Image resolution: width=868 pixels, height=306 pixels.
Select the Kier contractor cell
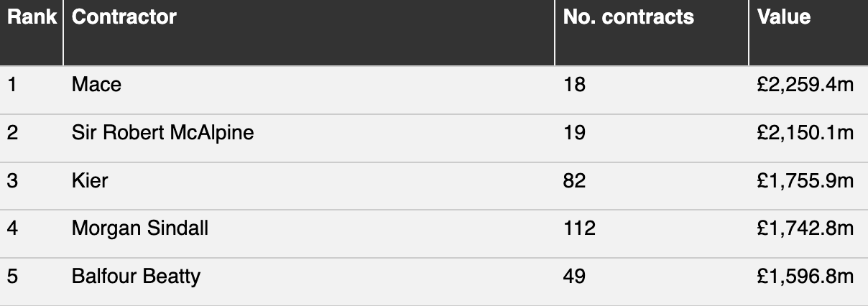(90, 180)
